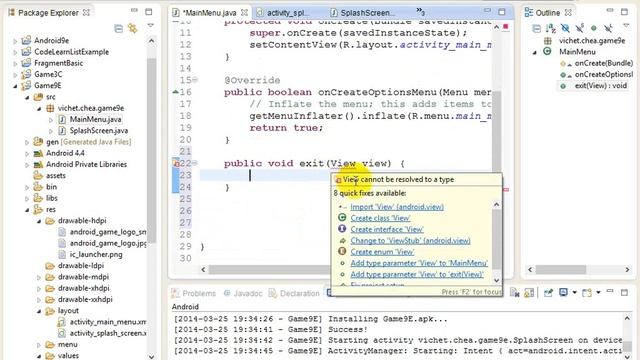
Task: Select the assets folder
Action: pos(56,176)
